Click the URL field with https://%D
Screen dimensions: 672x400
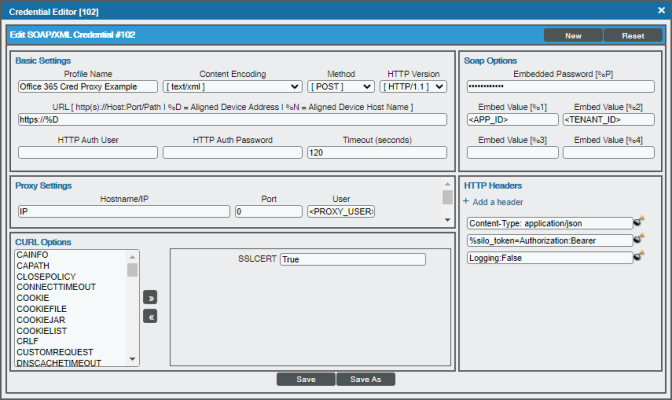tap(232, 120)
